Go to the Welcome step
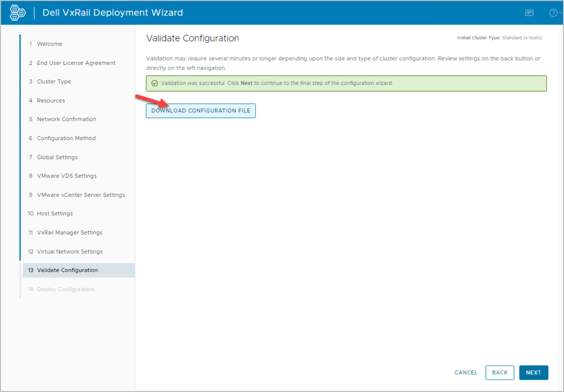The width and height of the screenshot is (564, 392). (x=50, y=44)
